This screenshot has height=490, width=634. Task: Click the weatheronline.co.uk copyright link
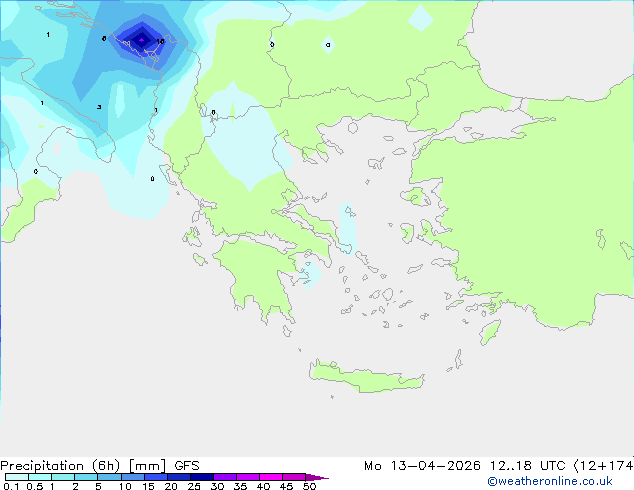pyautogui.click(x=550, y=481)
